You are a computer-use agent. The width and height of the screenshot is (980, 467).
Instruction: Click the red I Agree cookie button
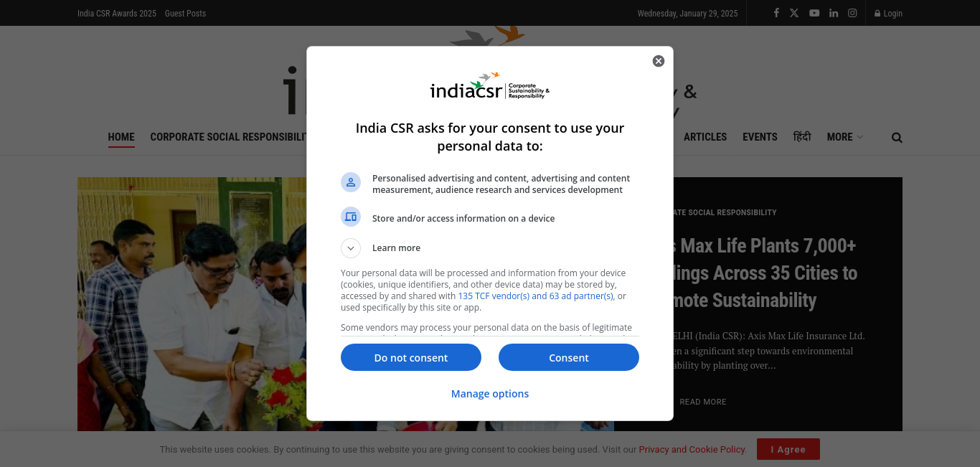(x=788, y=449)
